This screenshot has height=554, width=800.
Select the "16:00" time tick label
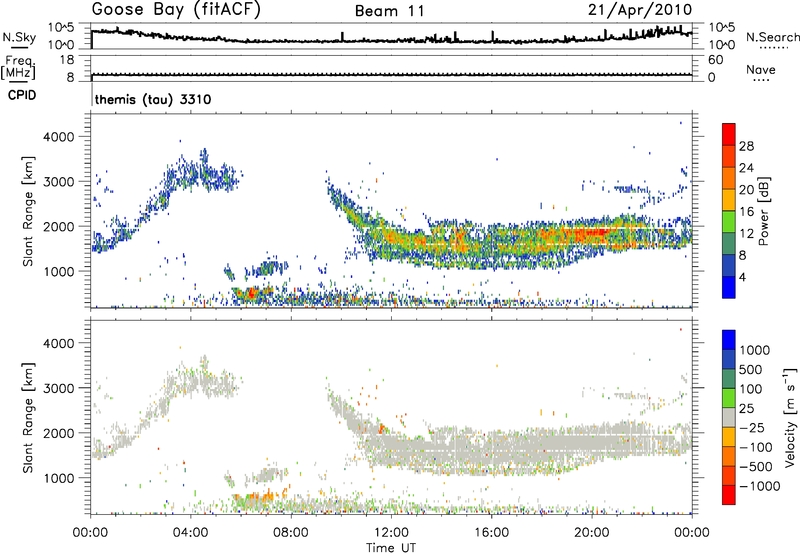(491, 533)
